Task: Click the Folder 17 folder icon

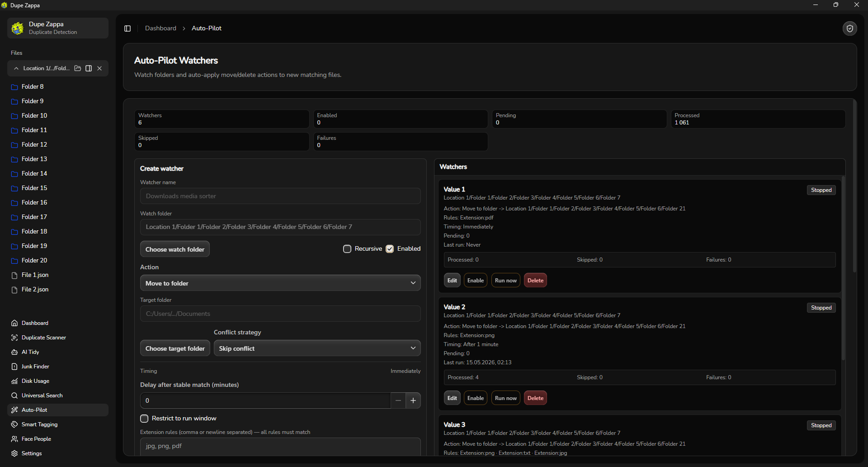Action: tap(14, 217)
